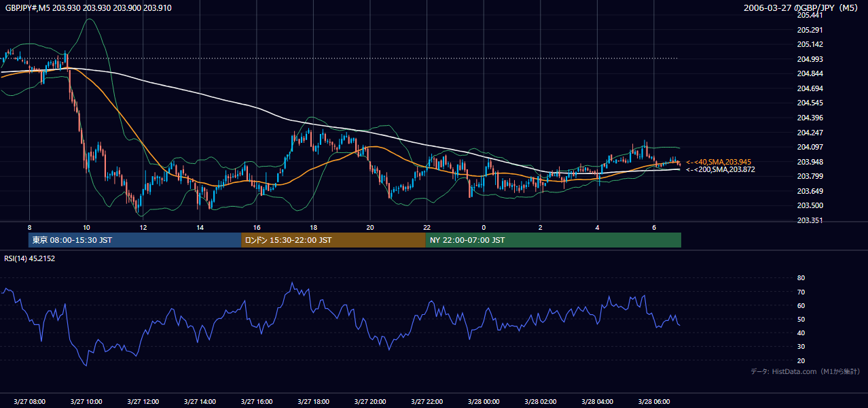Click price axis value 204.993
The width and height of the screenshot is (868, 408).
(x=809, y=59)
